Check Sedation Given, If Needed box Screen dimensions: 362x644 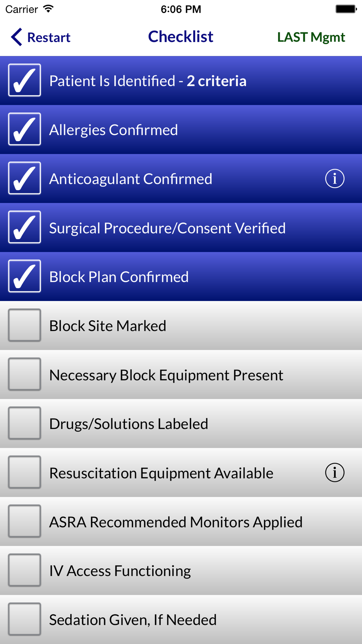[x=25, y=619]
